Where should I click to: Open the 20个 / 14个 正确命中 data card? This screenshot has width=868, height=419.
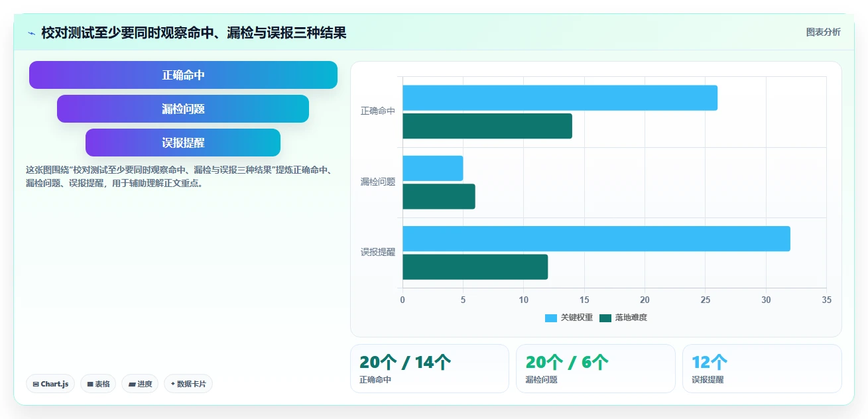(430, 369)
